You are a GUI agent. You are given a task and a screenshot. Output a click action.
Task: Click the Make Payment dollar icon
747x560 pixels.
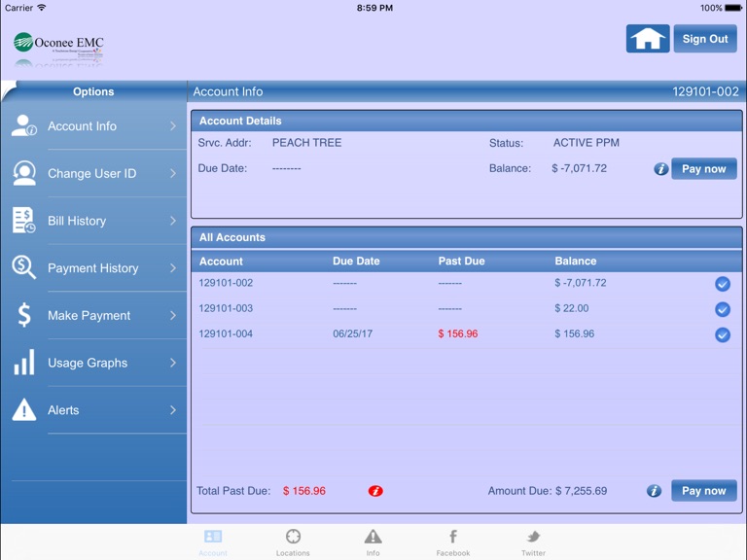(x=23, y=315)
